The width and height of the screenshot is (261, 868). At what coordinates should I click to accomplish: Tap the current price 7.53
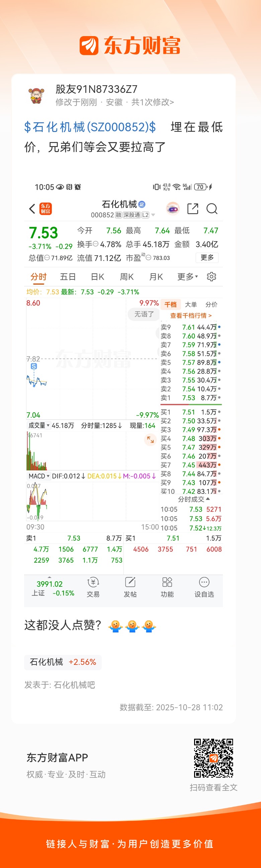[43, 233]
